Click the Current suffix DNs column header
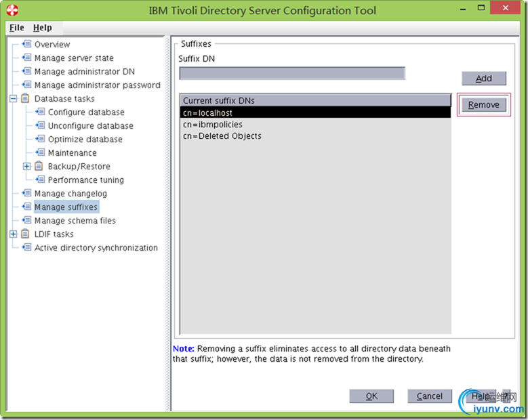The width and height of the screenshot is (528, 420). [316, 100]
